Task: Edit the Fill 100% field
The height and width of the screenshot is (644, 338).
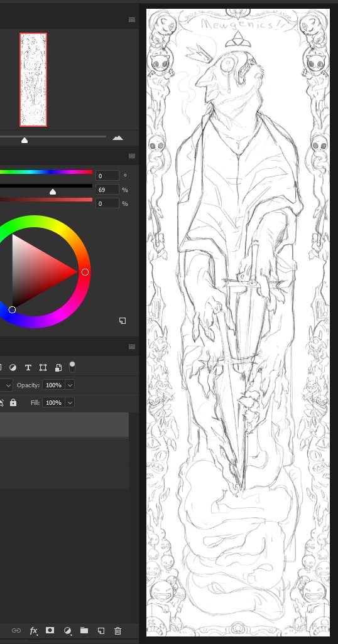Action: (x=53, y=402)
